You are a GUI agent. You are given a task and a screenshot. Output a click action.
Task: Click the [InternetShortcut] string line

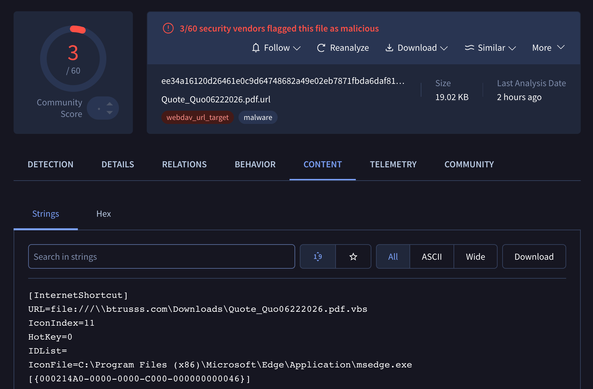click(x=78, y=295)
